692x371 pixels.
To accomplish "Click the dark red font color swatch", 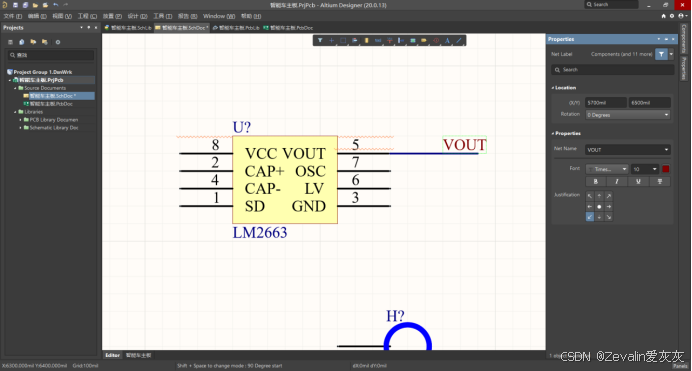I will [666, 169].
